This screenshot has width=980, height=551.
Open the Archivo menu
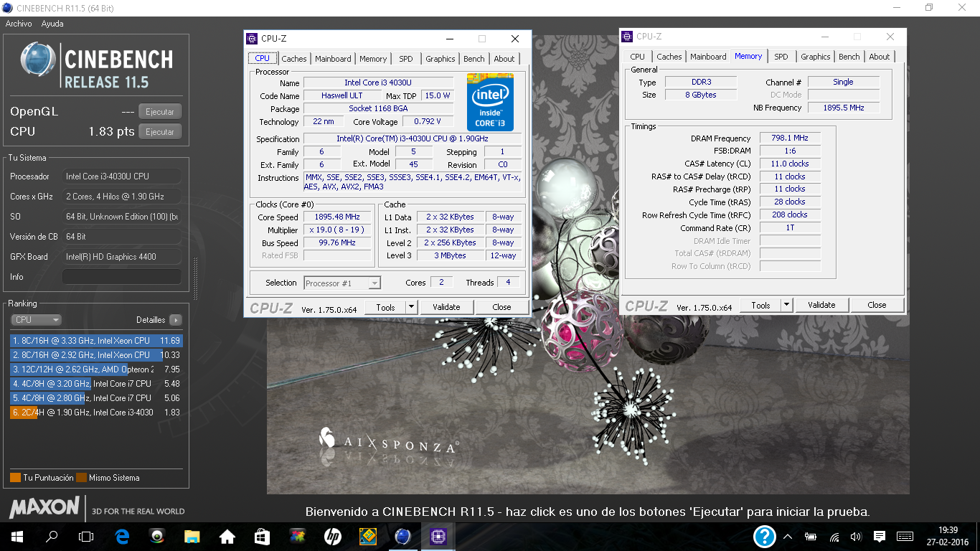(x=19, y=24)
